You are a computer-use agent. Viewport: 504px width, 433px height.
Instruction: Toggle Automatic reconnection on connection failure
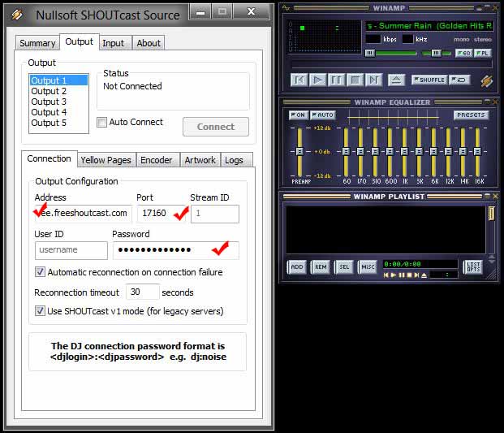coord(41,272)
